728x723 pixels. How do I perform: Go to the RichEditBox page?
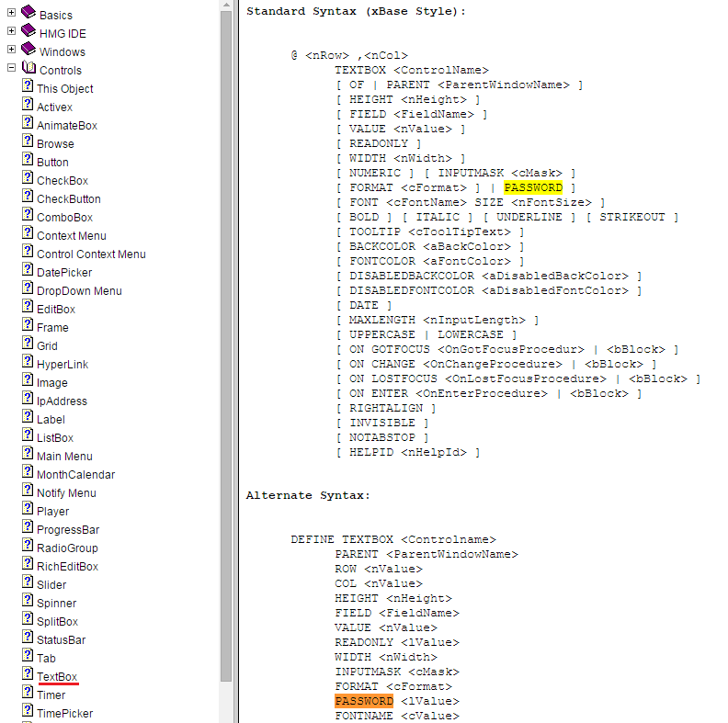[x=67, y=566]
